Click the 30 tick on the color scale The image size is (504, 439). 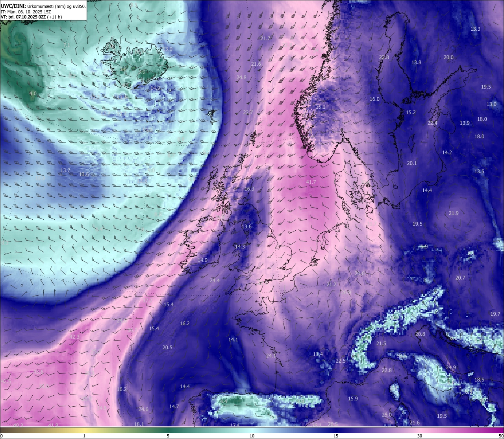click(420, 436)
